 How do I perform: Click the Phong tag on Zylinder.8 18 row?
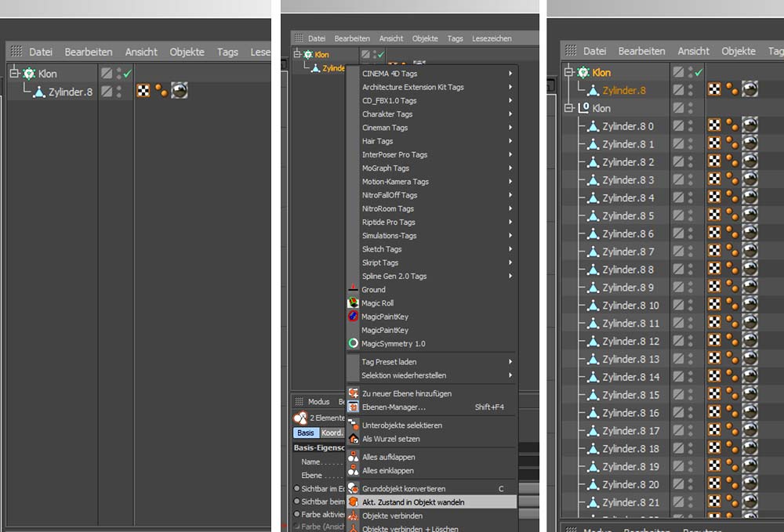(732, 449)
